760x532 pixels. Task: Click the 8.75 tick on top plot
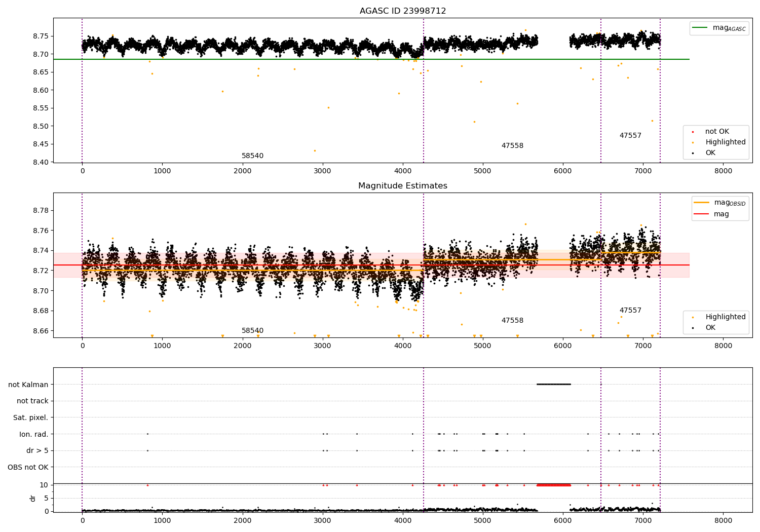coord(41,36)
